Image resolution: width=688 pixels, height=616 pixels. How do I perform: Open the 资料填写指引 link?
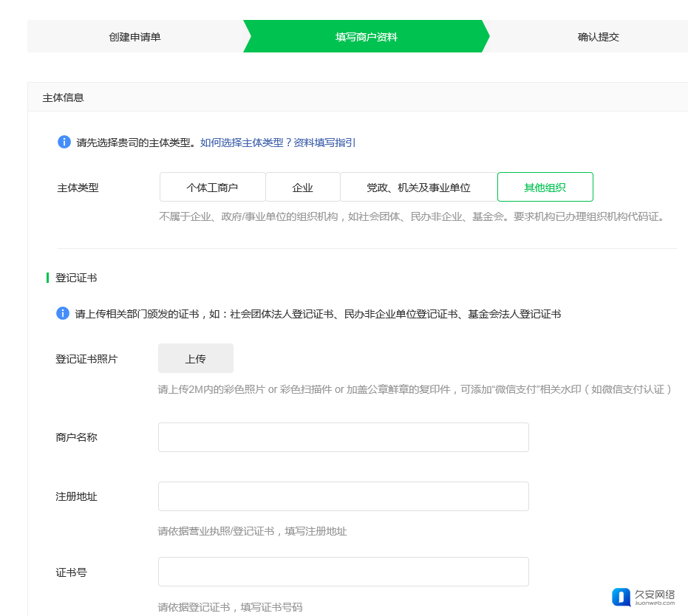pos(324,143)
